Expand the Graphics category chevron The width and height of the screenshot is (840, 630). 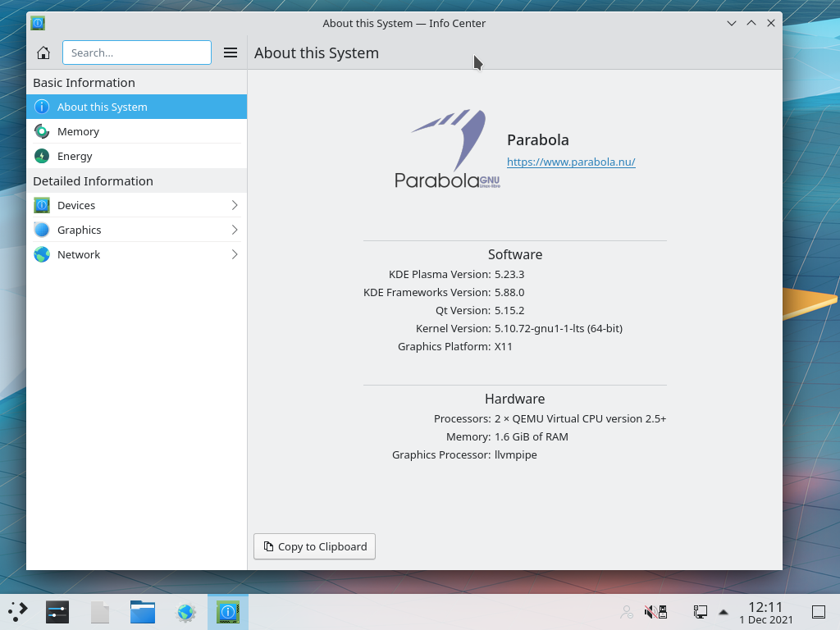pyautogui.click(x=234, y=230)
